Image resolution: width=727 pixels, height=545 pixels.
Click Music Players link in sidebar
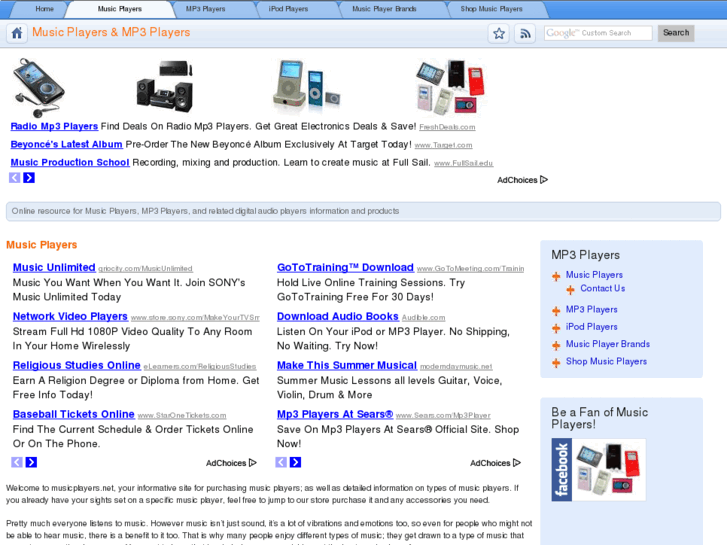[594, 275]
